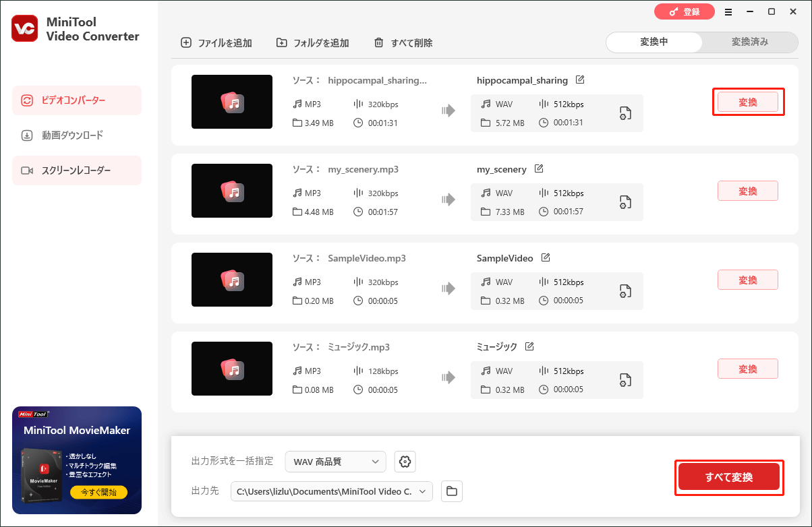Image resolution: width=812 pixels, height=527 pixels.
Task: Select the SampleVideo music thumbnail
Action: pyautogui.click(x=232, y=280)
